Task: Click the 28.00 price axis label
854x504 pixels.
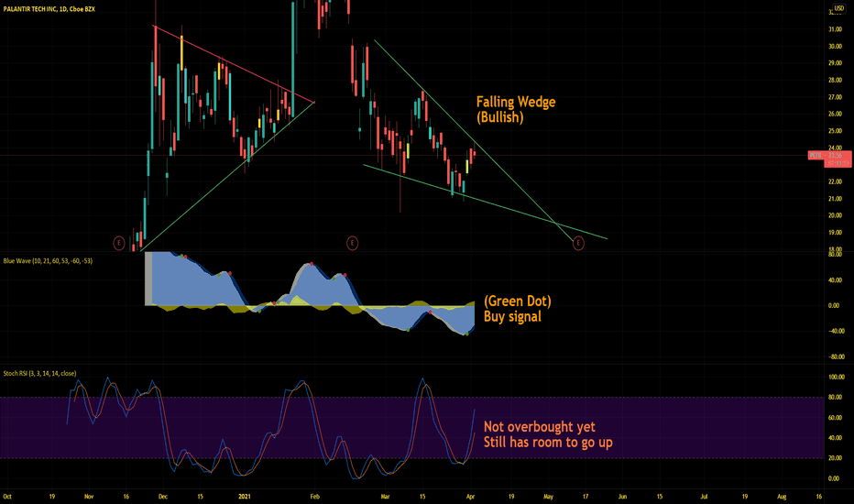Action: 835,80
